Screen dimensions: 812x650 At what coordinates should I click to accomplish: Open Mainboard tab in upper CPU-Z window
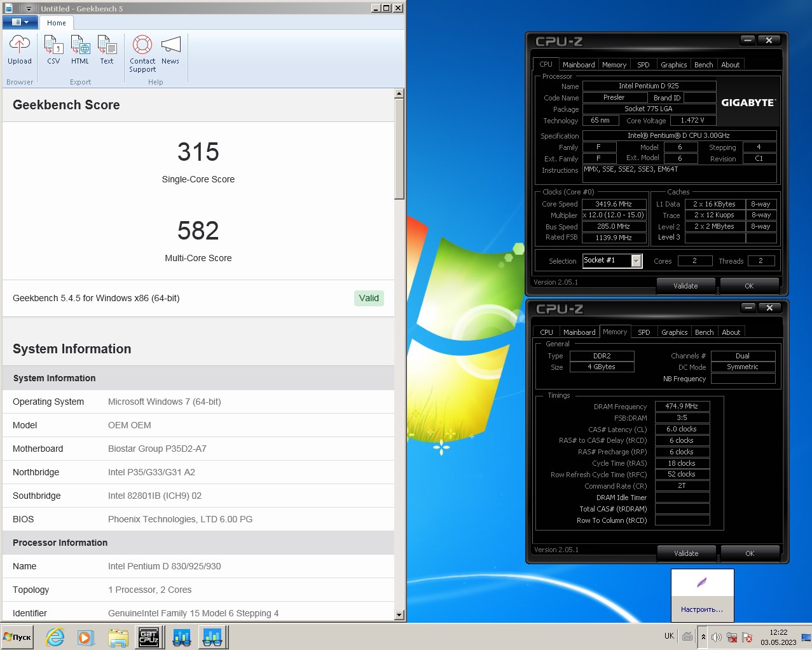click(579, 65)
